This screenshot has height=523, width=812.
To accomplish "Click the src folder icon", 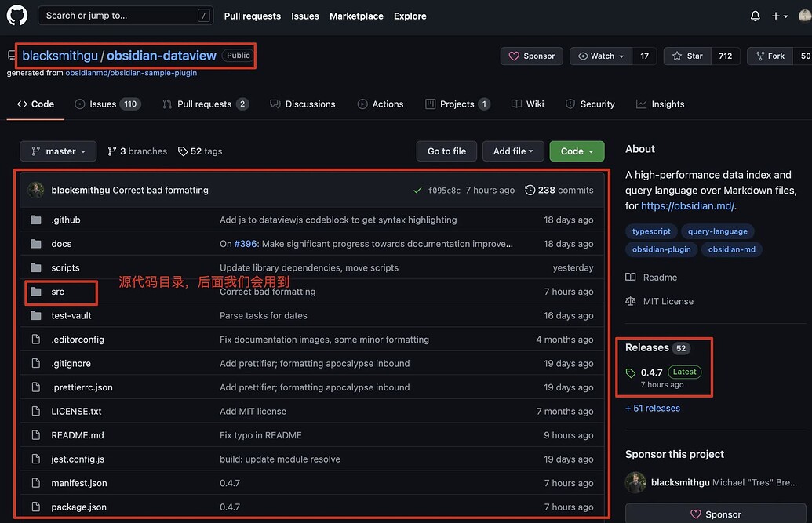I will pyautogui.click(x=35, y=292).
